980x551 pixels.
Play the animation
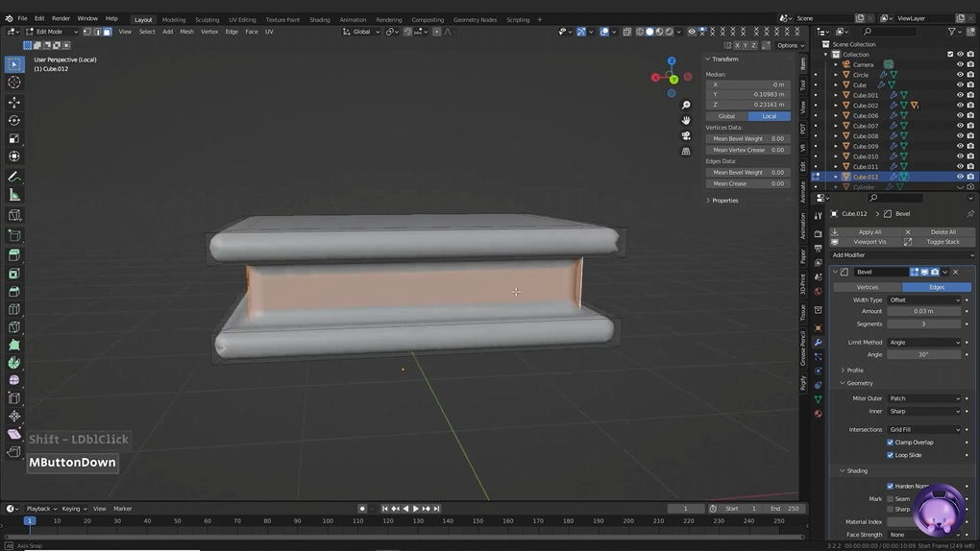coord(416,509)
